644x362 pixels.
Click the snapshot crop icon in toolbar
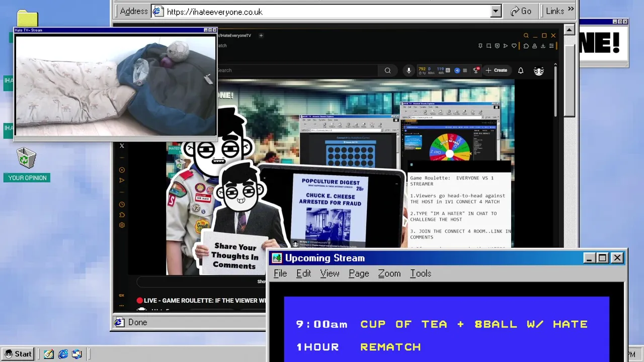point(489,46)
